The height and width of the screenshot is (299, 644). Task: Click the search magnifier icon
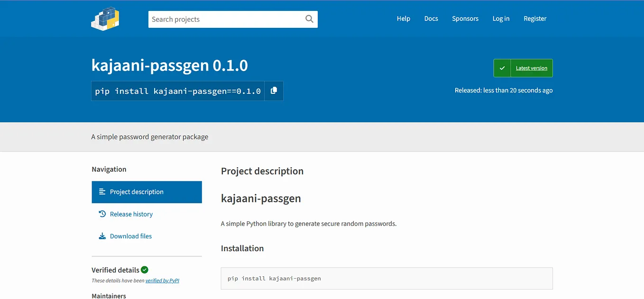(309, 19)
